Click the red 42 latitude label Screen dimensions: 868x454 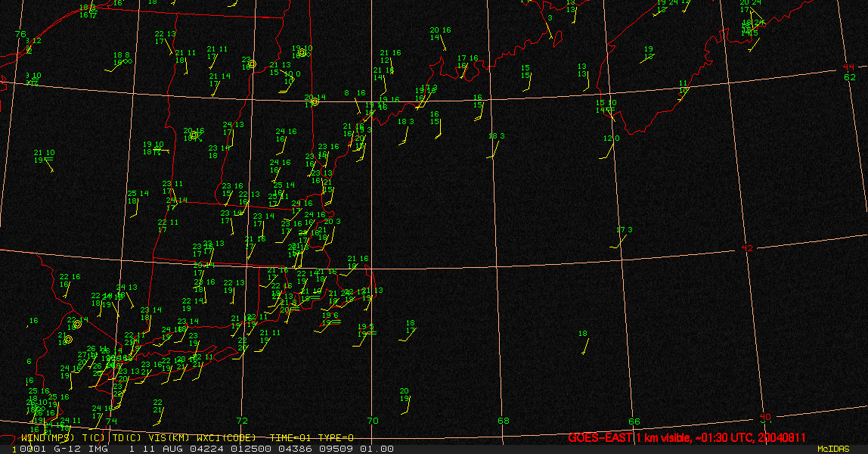click(x=747, y=248)
